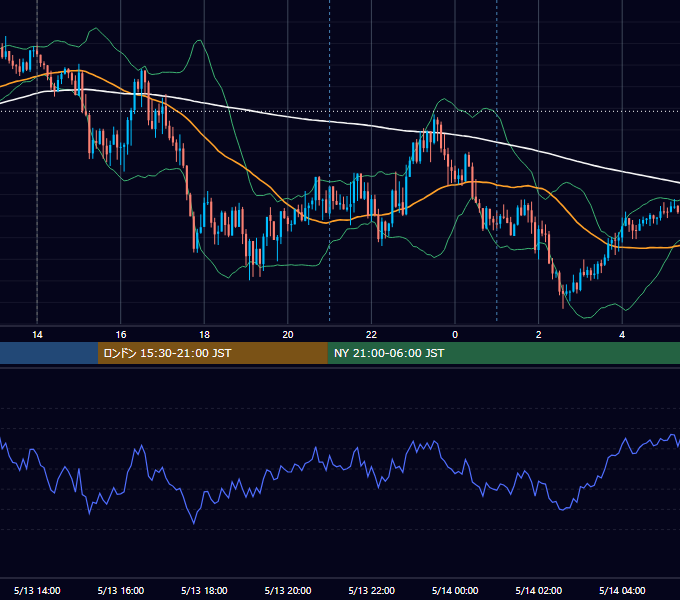Screen dimensions: 680x600
Task: Select the blue session bar before ロンドン
Action: click(x=49, y=353)
